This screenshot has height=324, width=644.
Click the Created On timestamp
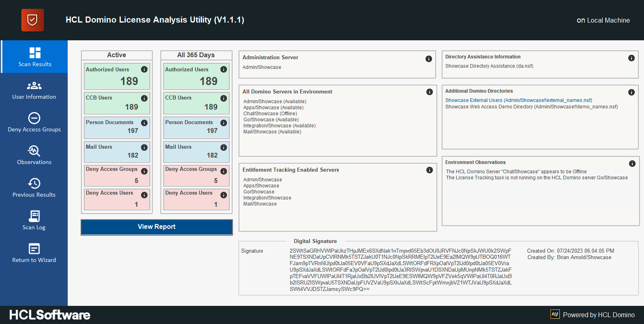(571, 251)
